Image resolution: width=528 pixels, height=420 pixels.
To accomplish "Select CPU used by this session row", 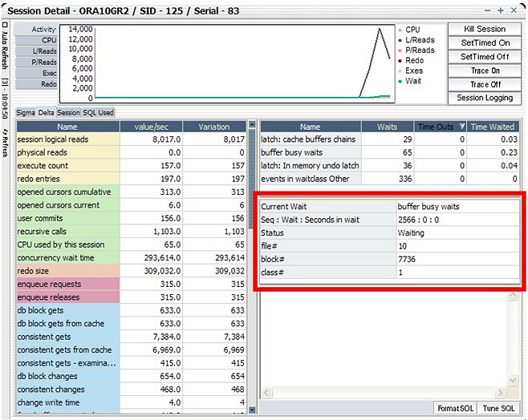I will coord(132,244).
